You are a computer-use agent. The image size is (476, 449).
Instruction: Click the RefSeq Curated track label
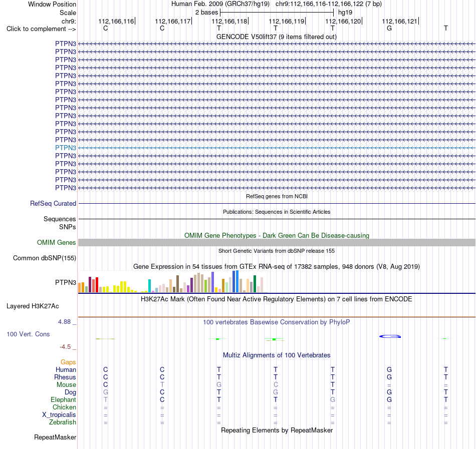click(x=53, y=203)
